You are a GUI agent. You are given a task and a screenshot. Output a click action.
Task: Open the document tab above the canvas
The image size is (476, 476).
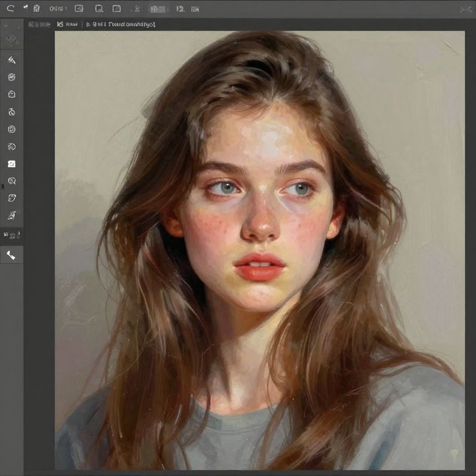[x=120, y=24]
